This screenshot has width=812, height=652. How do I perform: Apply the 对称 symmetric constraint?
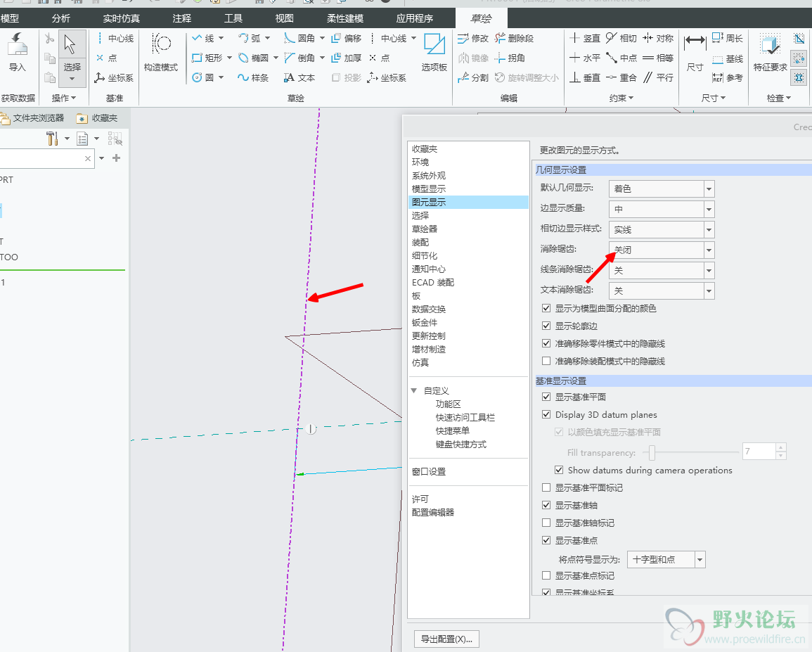(658, 39)
